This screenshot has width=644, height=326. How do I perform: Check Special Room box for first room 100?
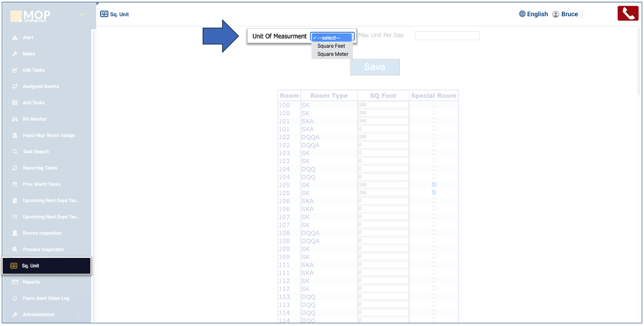(x=434, y=105)
